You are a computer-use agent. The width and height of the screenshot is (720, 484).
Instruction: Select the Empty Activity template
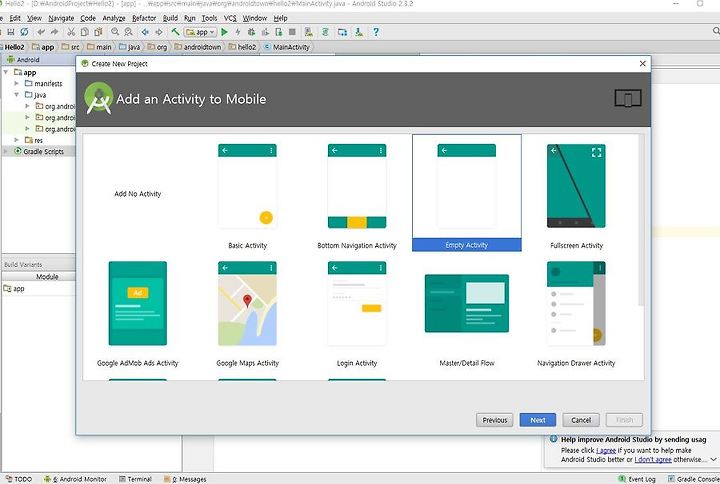[x=467, y=193]
